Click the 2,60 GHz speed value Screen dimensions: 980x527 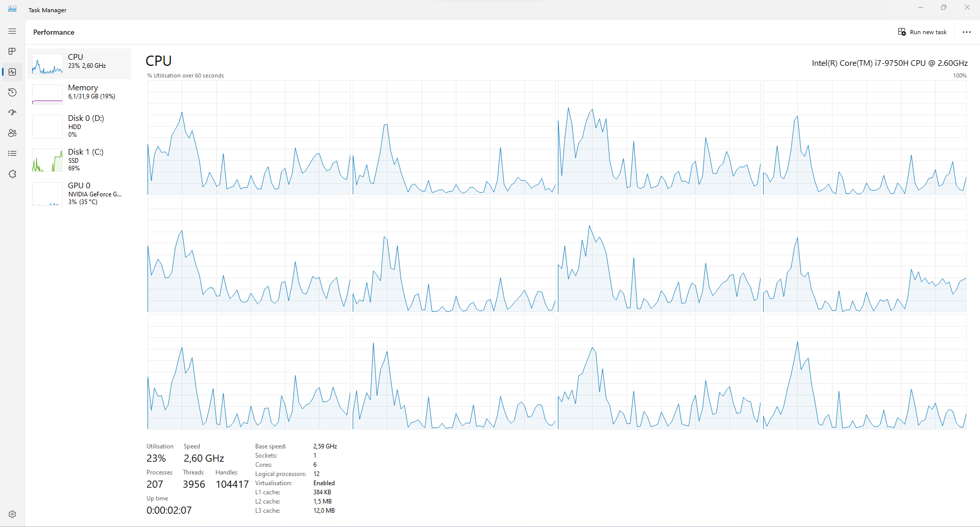coord(204,458)
